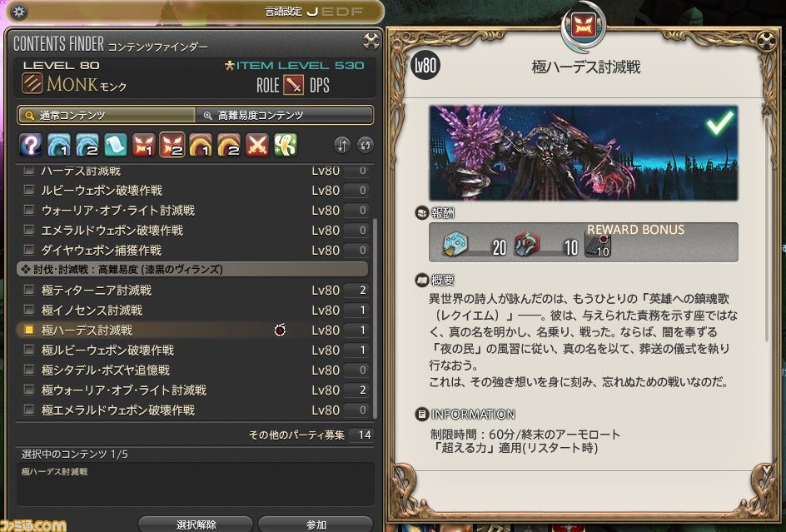Click the 選択解除 clear selection button
786x532 pixels.
pyautogui.click(x=196, y=524)
